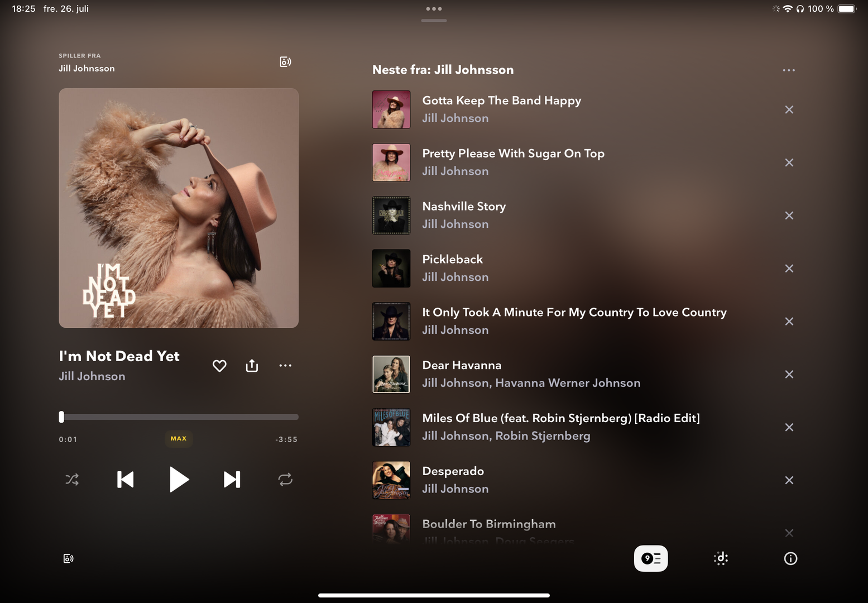Image resolution: width=868 pixels, height=603 pixels.
Task: Tap the large I'm Not Dead Yet album art
Action: (x=179, y=208)
